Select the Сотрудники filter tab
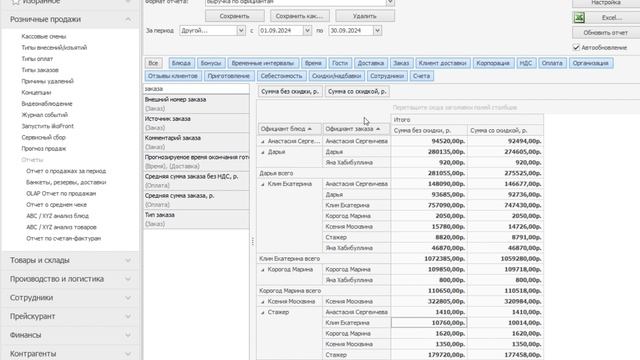This screenshot has height=360, width=640. pos(387,76)
